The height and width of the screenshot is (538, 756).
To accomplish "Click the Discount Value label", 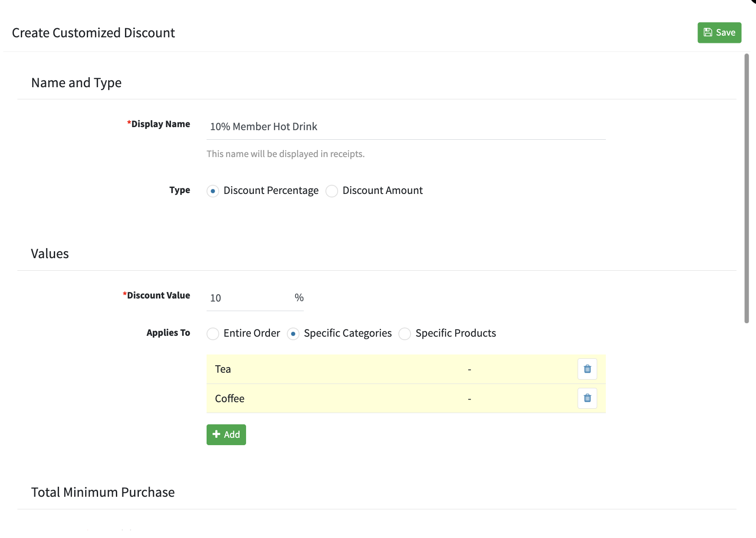I will 156,295.
